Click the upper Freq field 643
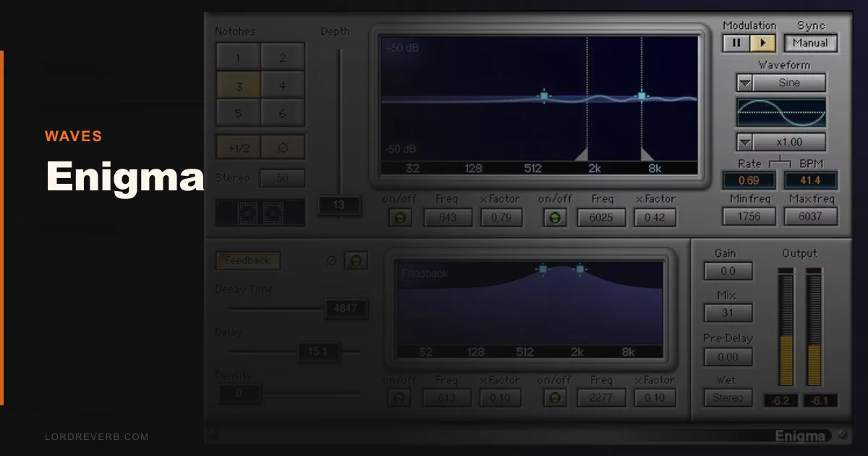The image size is (868, 456). [x=448, y=217]
